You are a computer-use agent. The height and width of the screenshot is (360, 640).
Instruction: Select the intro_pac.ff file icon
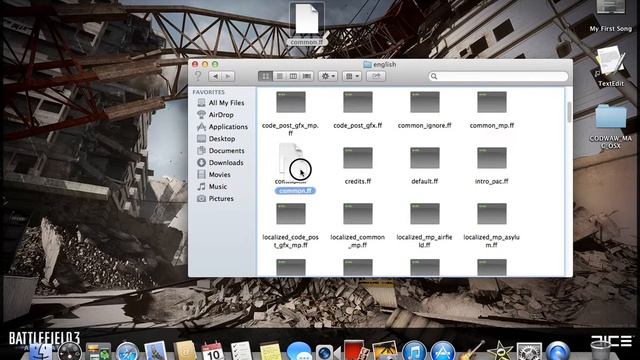coord(491,158)
